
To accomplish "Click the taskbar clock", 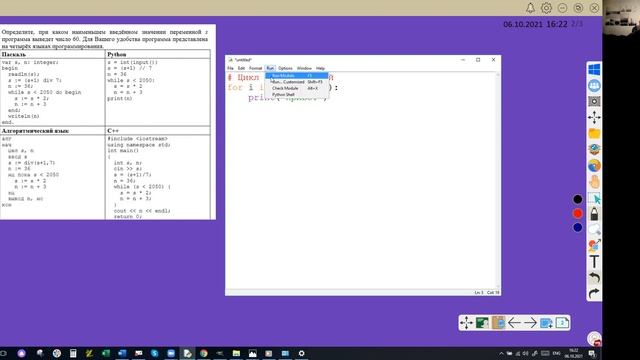I will [x=573, y=353].
